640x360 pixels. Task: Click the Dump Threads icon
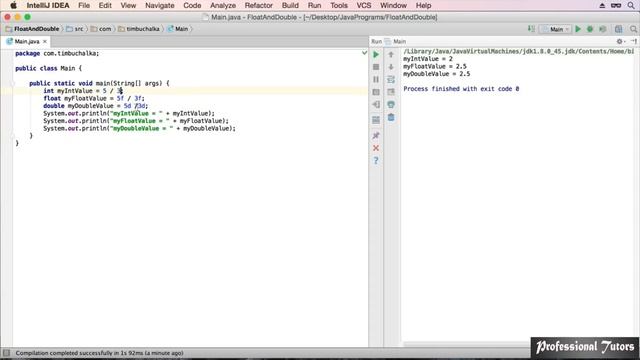[376, 92]
